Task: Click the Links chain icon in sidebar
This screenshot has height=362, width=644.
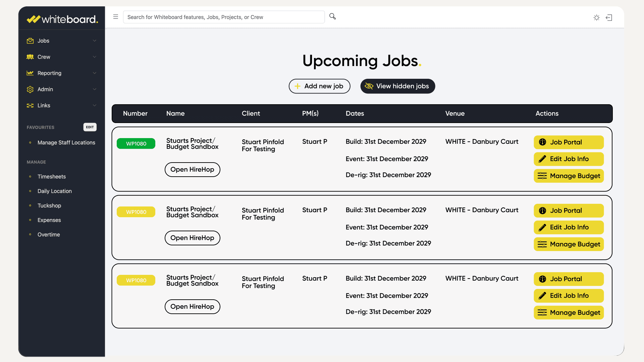Action: (x=30, y=106)
